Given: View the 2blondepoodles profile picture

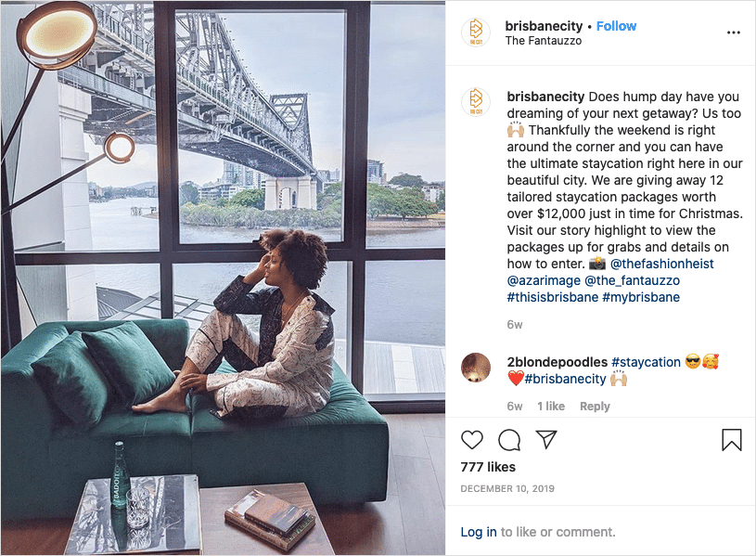Looking at the screenshot, I should pyautogui.click(x=475, y=368).
